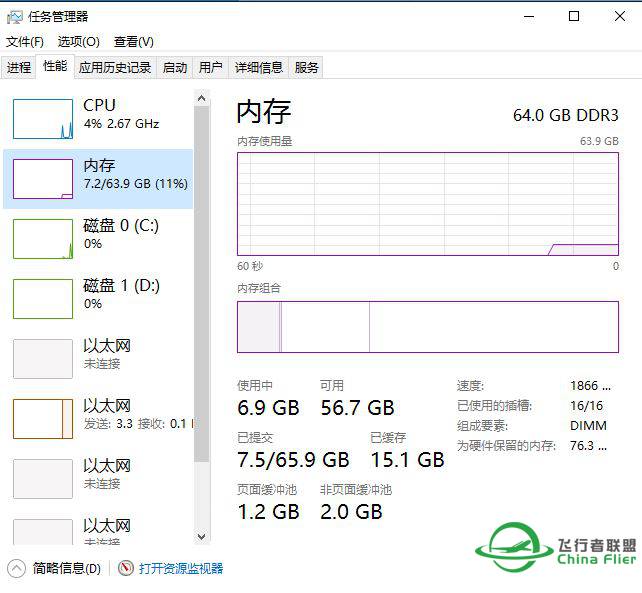Click the 16/16 slots used value

(x=586, y=405)
